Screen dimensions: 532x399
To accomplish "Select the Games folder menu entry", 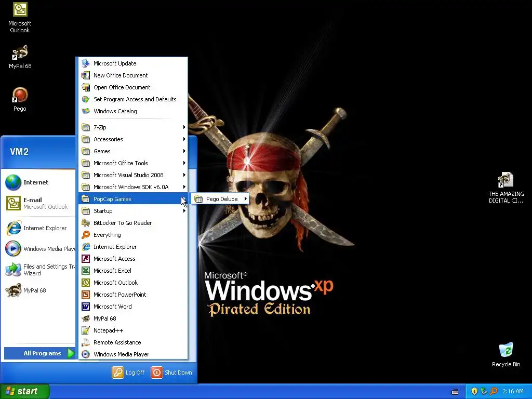I will coord(133,151).
